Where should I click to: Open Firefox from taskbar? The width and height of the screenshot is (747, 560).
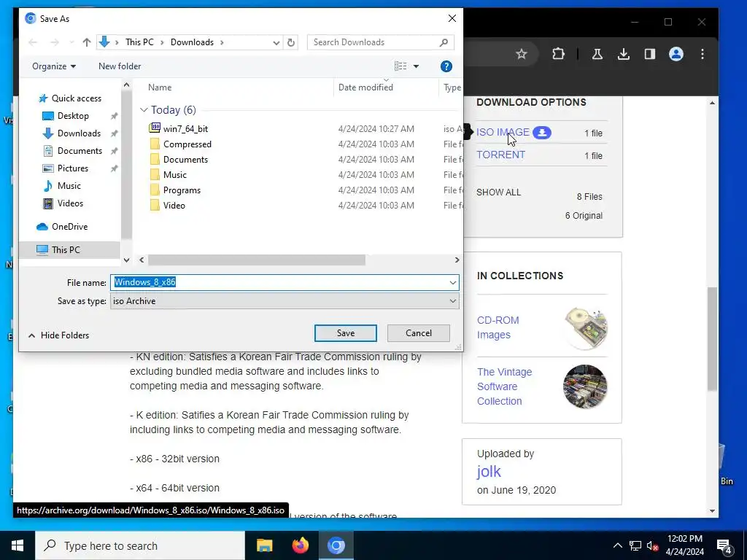300,545
